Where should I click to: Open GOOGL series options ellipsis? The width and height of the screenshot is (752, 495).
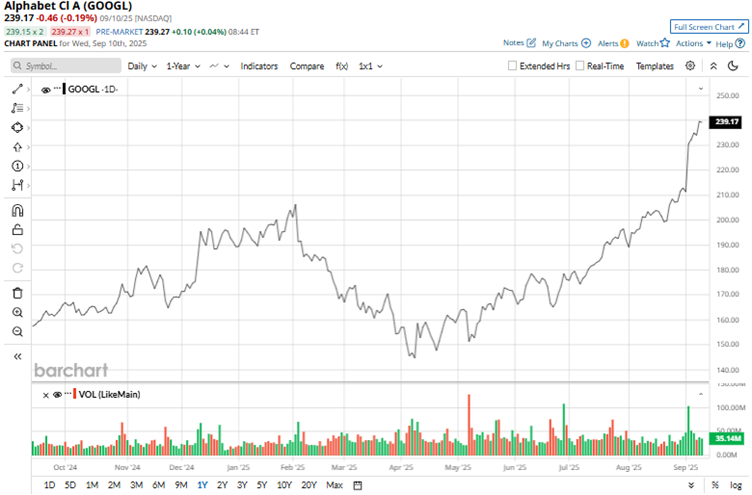[58, 87]
